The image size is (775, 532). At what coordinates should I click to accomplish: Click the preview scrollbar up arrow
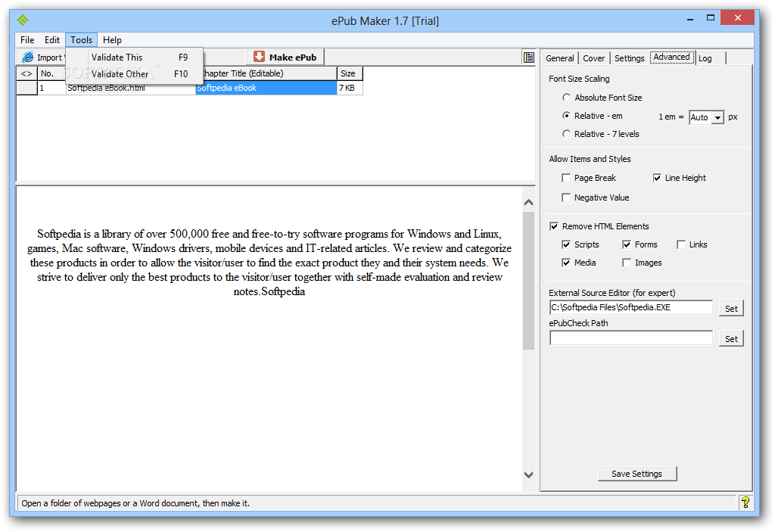click(x=528, y=203)
